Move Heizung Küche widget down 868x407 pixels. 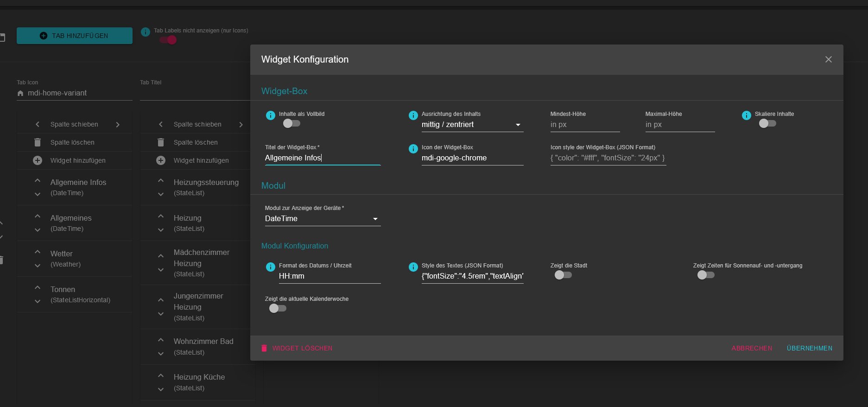[x=161, y=389]
